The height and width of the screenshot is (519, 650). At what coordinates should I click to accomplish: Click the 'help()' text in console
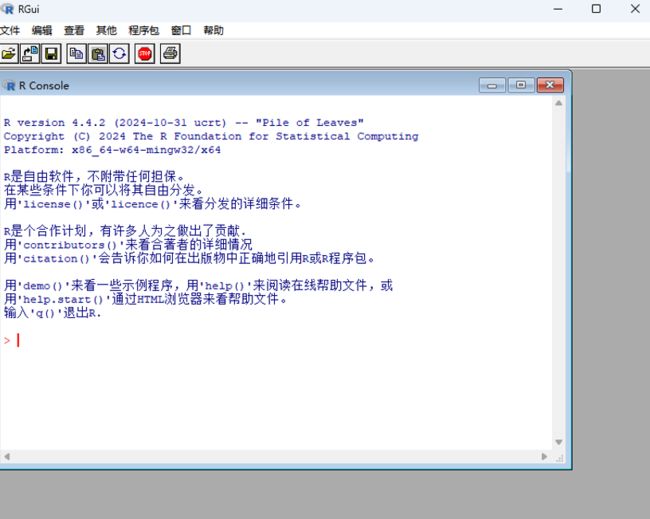pyautogui.click(x=225, y=286)
